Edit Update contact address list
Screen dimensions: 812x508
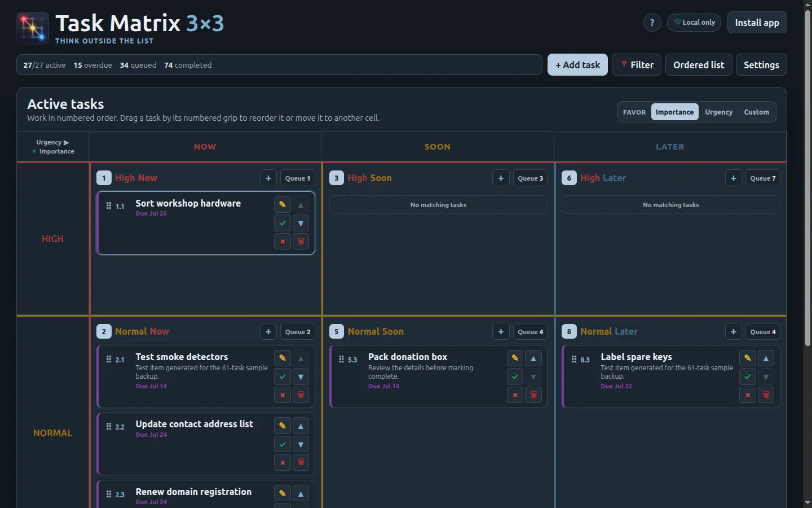coord(283,426)
